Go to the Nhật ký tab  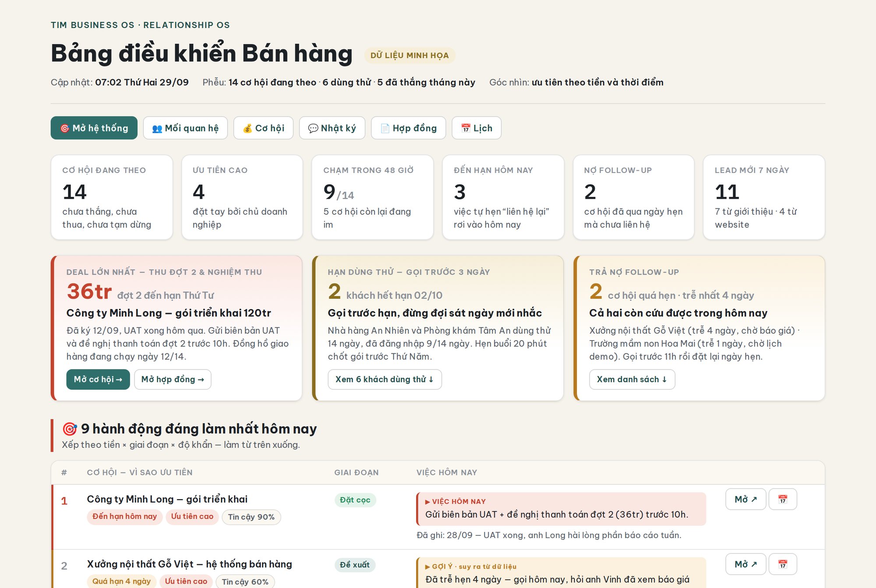(332, 128)
